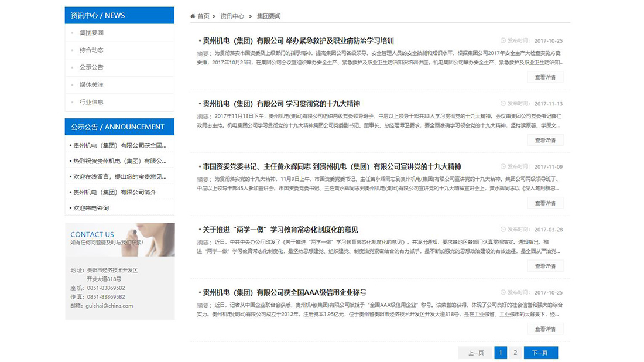The height and width of the screenshot is (362, 644).
Task: Click the bullet icon before 综合动态
Action: [x=71, y=50]
